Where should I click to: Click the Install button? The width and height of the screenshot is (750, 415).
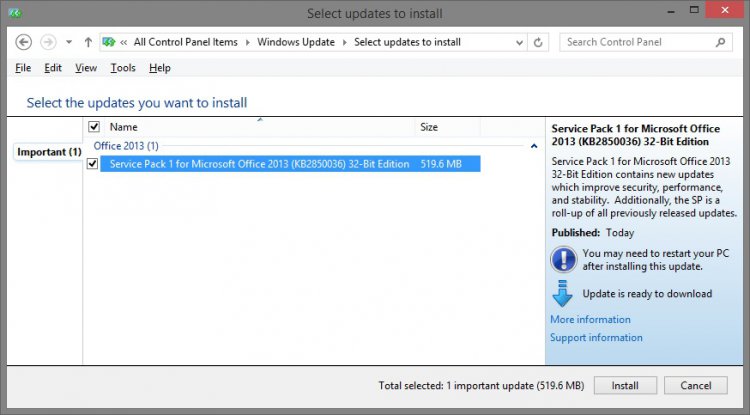(x=625, y=385)
